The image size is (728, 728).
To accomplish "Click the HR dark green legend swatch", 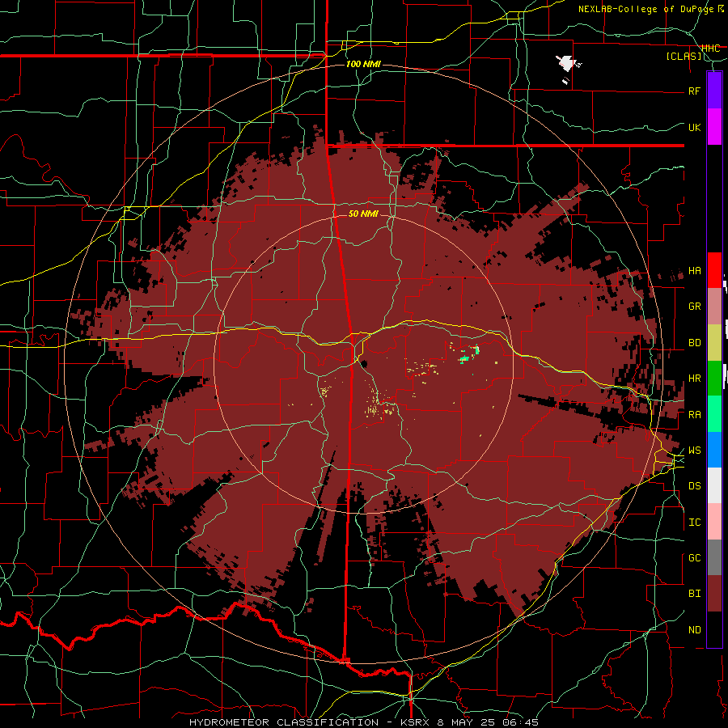I will coord(714,378).
